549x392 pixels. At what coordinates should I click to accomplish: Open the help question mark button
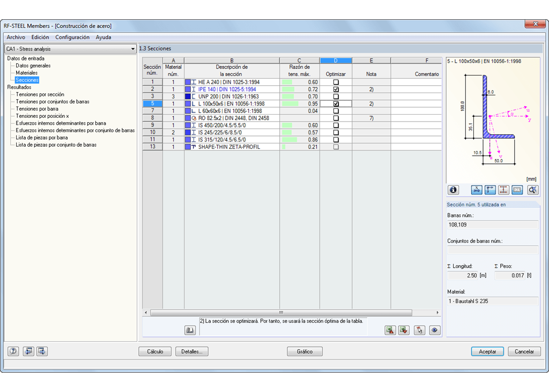[13, 351]
